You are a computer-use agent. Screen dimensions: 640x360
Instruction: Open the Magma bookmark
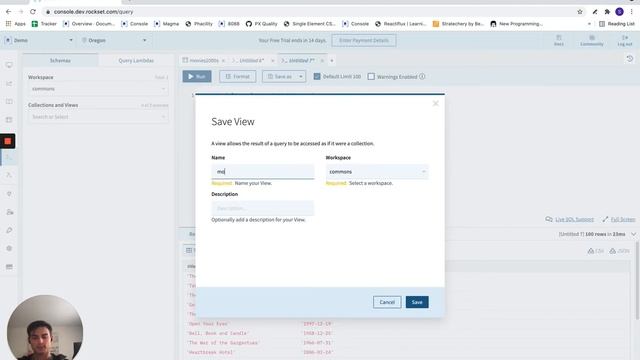click(x=167, y=24)
